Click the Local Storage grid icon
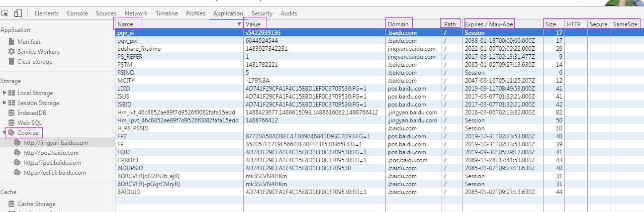 tap(12, 93)
